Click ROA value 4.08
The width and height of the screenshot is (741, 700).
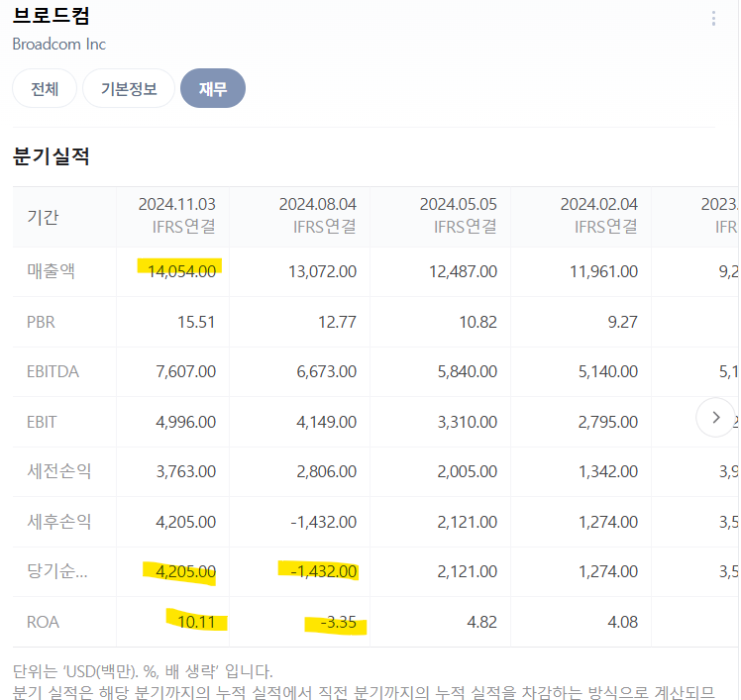click(x=623, y=622)
